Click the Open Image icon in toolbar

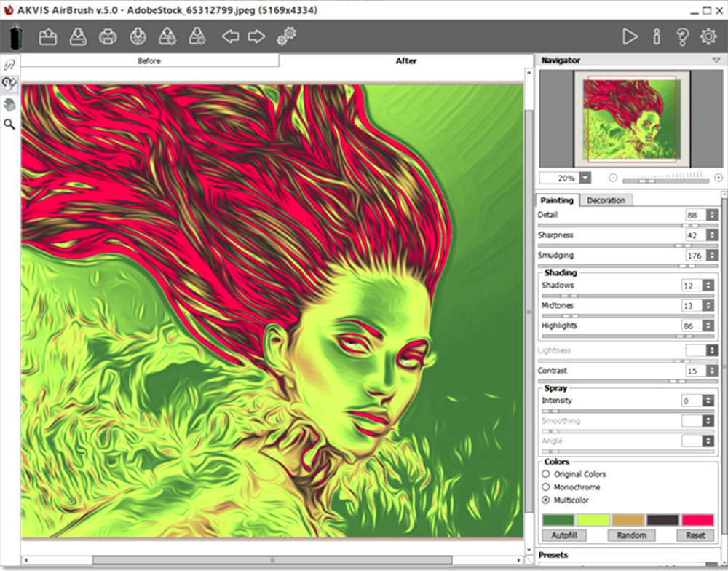[x=48, y=36]
